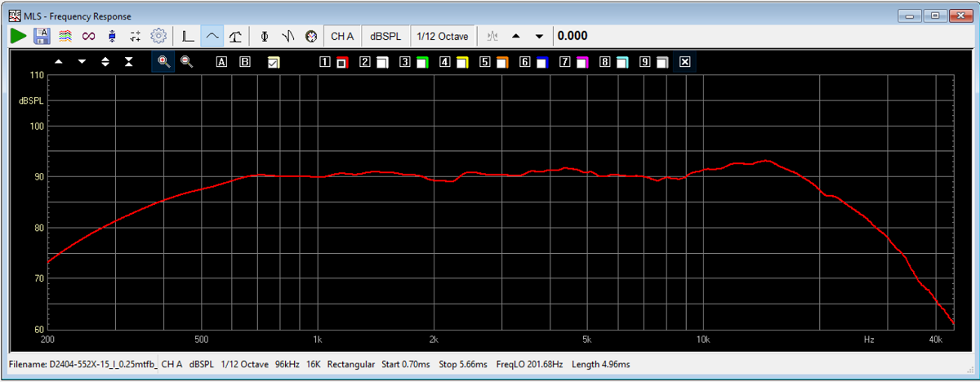Click blue overlay 6 color swatch

coord(542,62)
